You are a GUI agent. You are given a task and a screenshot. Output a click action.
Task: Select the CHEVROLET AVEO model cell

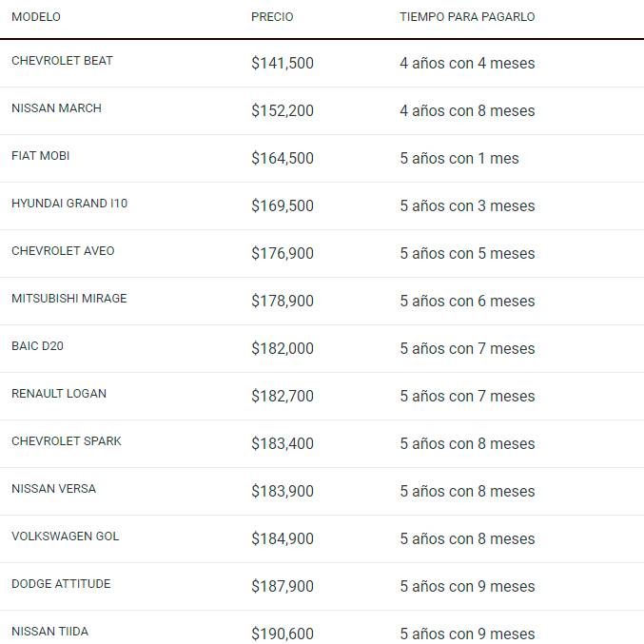tap(63, 251)
